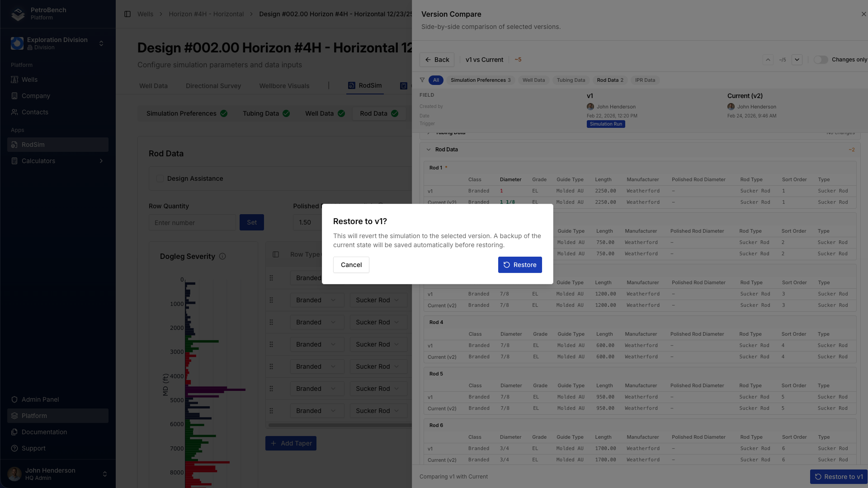The width and height of the screenshot is (868, 488).
Task: Click the filter funnel icon
Action: 422,80
